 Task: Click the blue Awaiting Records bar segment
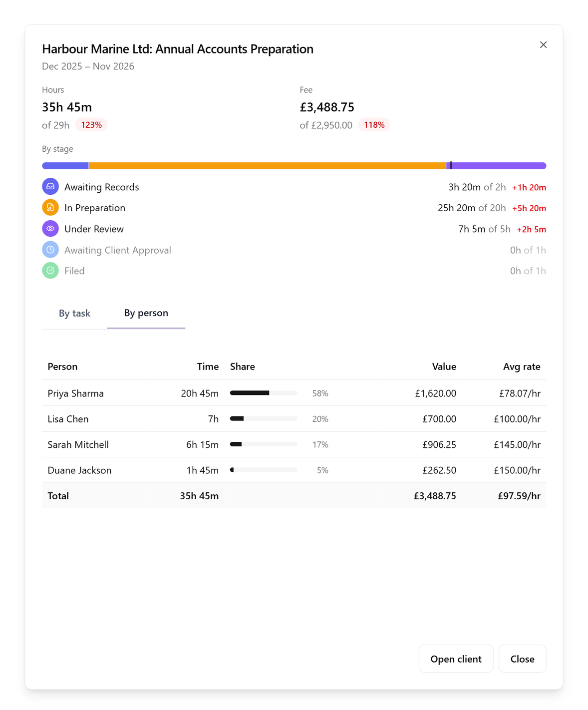tap(65, 166)
